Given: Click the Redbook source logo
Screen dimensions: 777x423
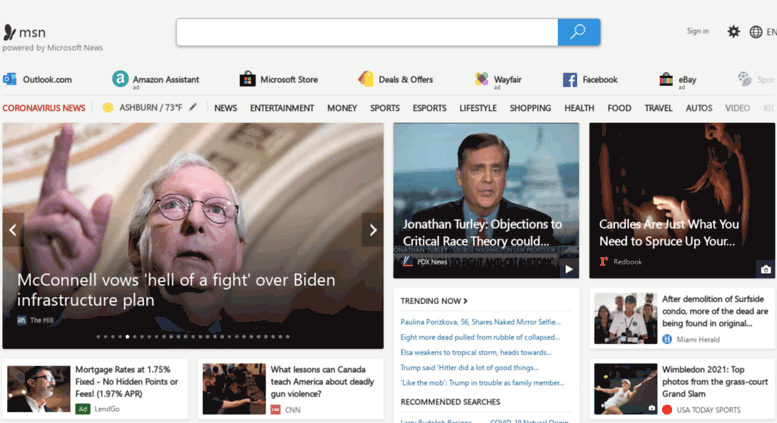Looking at the screenshot, I should [604, 262].
